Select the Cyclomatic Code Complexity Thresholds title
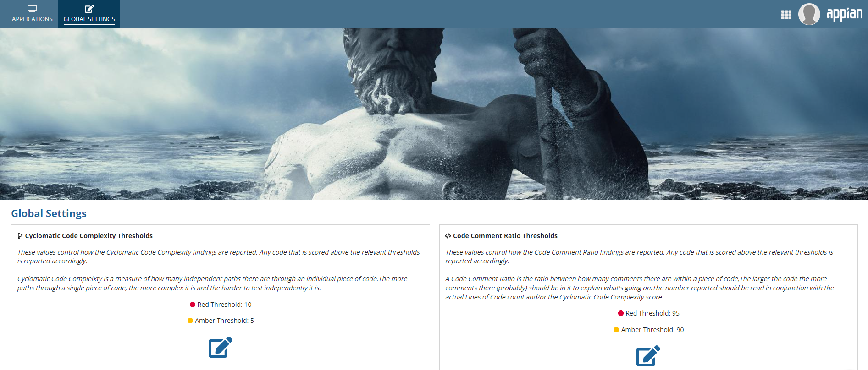 (x=89, y=236)
